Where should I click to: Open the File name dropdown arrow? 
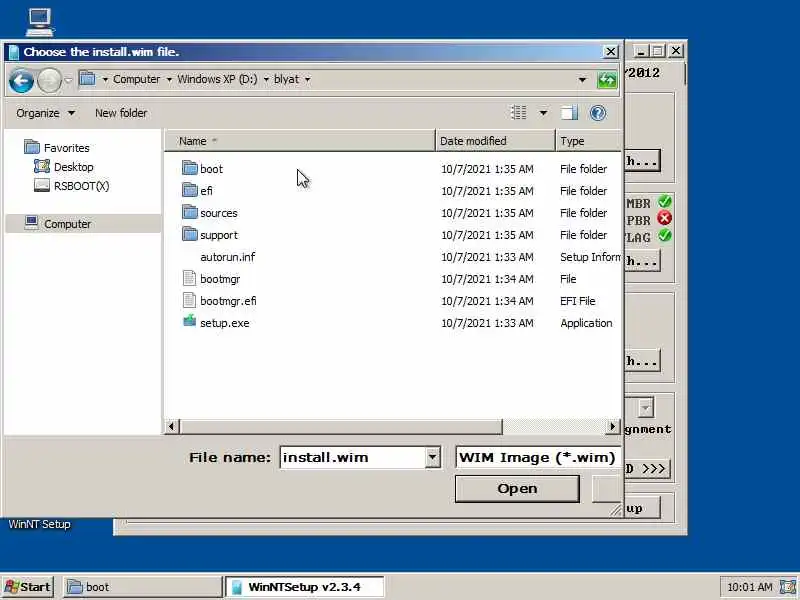coord(433,457)
